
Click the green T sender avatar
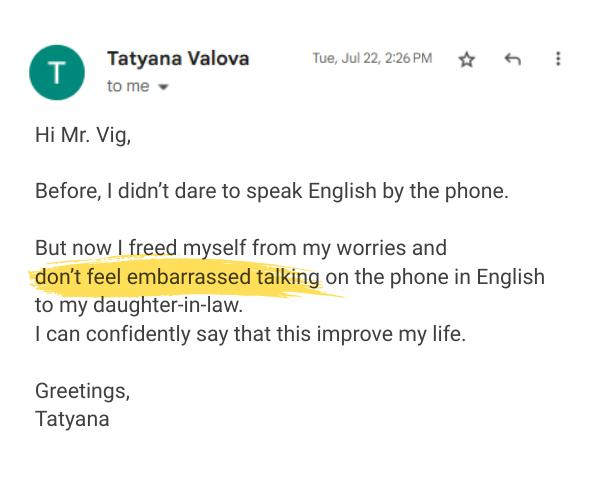[x=58, y=72]
